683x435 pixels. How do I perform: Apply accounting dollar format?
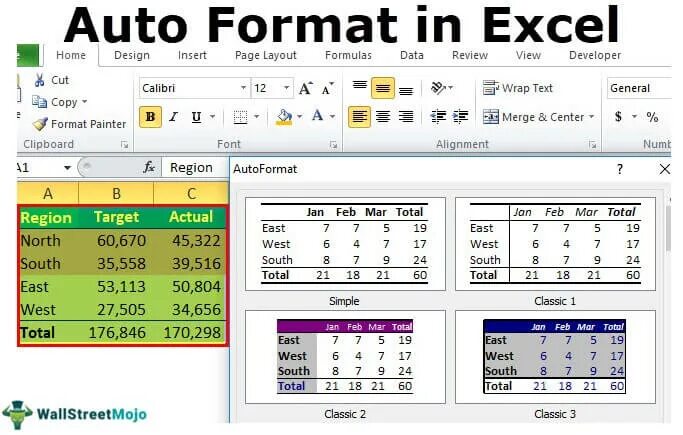pyautogui.click(x=618, y=117)
